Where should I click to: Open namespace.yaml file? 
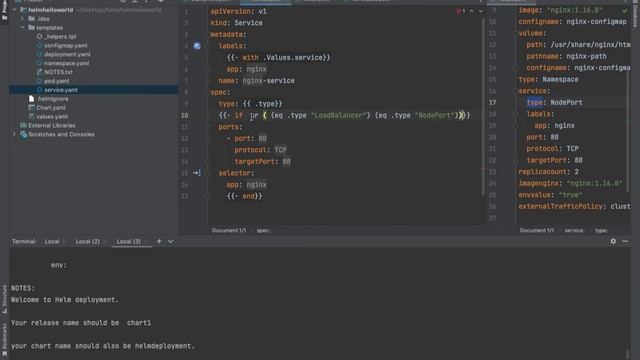[67, 63]
